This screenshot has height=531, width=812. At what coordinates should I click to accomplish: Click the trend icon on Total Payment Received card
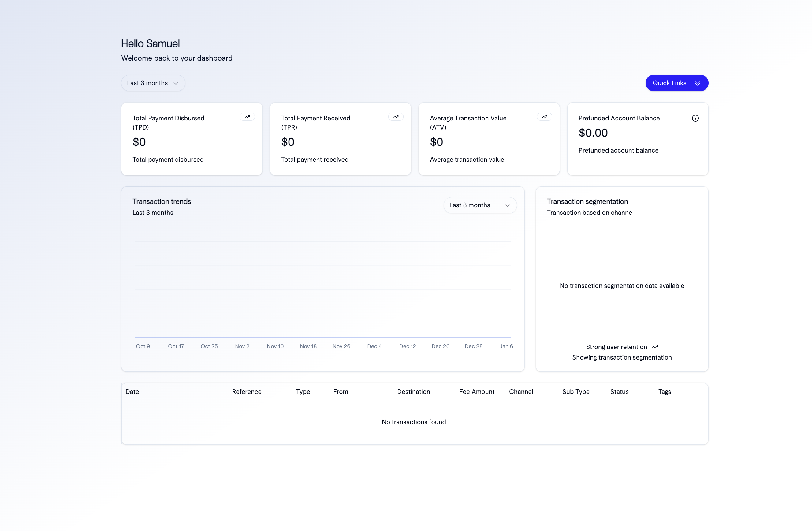point(396,116)
